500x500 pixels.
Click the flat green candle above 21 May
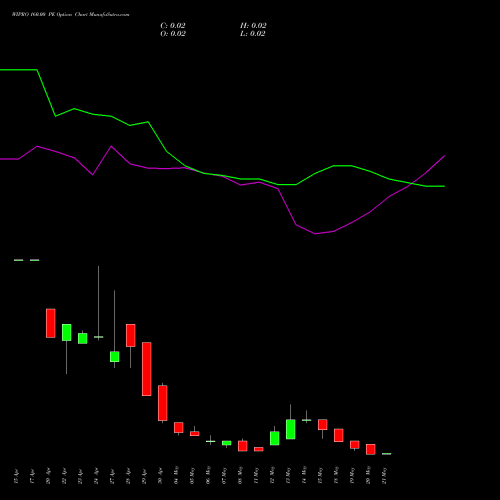387,454
